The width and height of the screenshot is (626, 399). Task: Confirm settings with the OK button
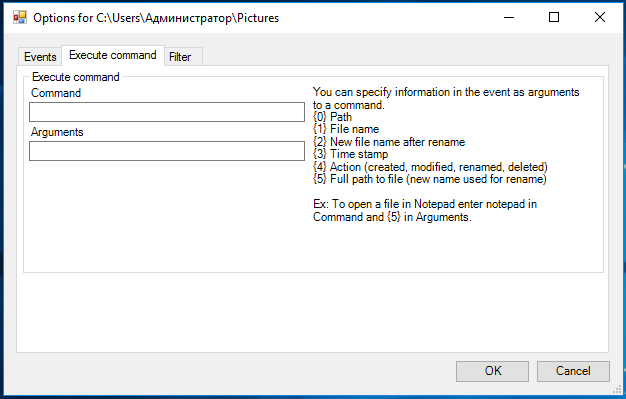pyautogui.click(x=492, y=371)
